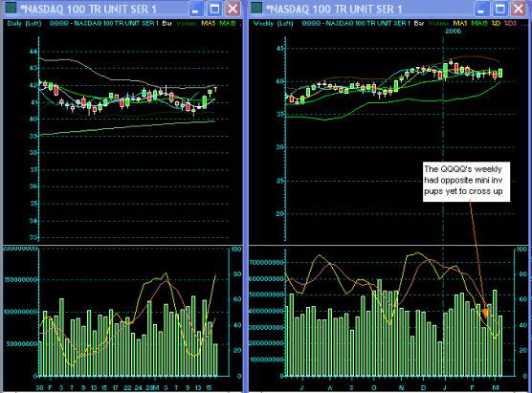
Task: Click the yellow "MA5" legend entry in the daily chart
Action: pyautogui.click(x=209, y=23)
